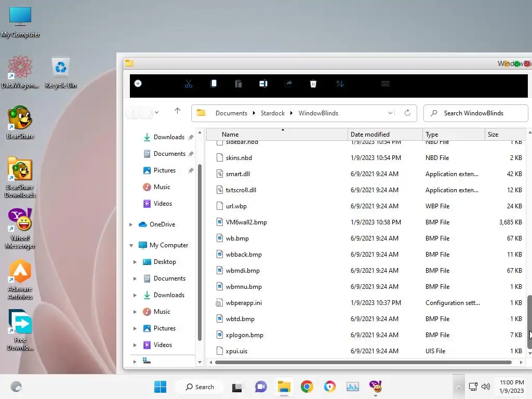Click the Cut scissors icon
Viewport: 532px width, 399px height.
pyautogui.click(x=189, y=84)
